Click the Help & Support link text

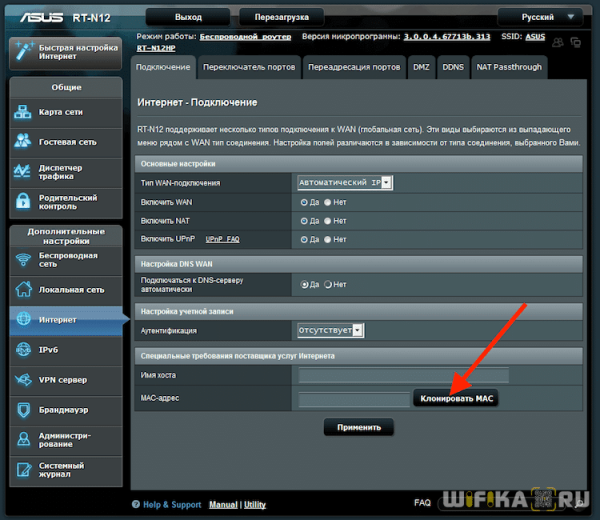click(172, 505)
